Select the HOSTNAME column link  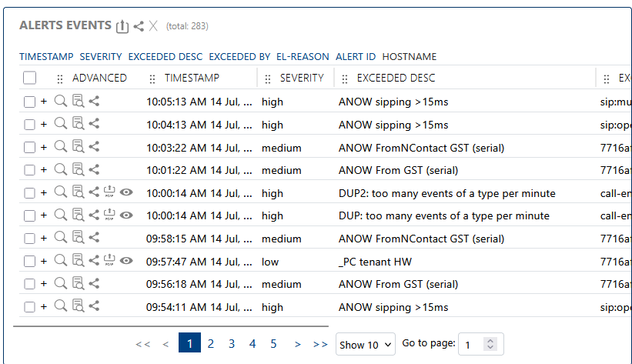[x=409, y=57]
